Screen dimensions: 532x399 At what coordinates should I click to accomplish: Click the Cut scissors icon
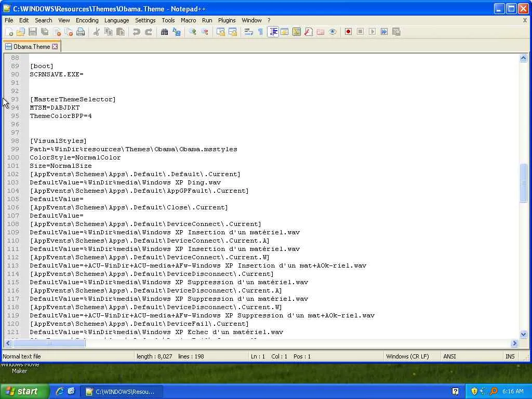(96, 32)
